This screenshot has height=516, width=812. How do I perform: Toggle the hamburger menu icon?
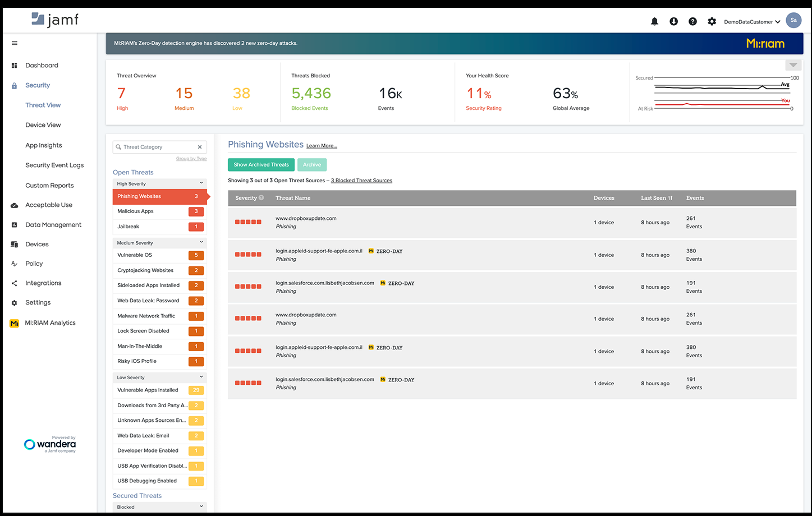pos(15,43)
